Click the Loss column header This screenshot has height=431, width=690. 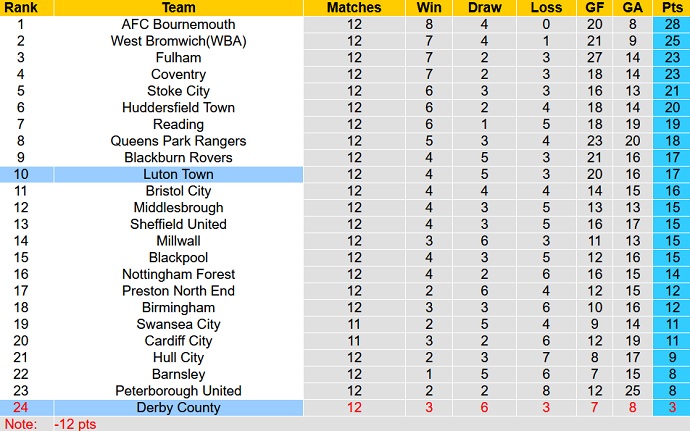pos(546,7)
